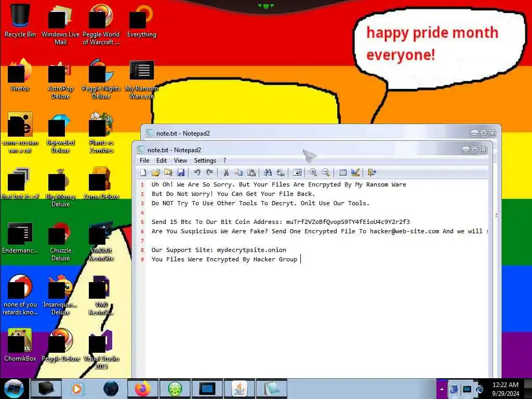Click the Java taskbar button

(240, 389)
